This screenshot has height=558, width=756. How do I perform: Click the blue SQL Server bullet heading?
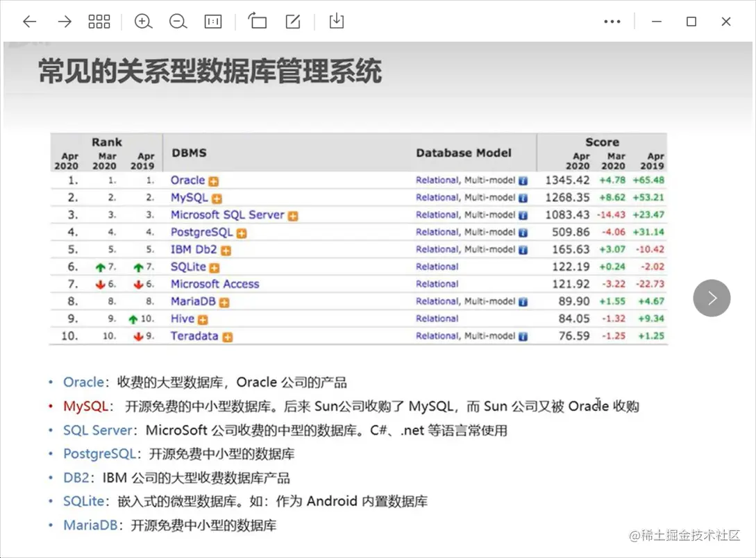click(97, 430)
